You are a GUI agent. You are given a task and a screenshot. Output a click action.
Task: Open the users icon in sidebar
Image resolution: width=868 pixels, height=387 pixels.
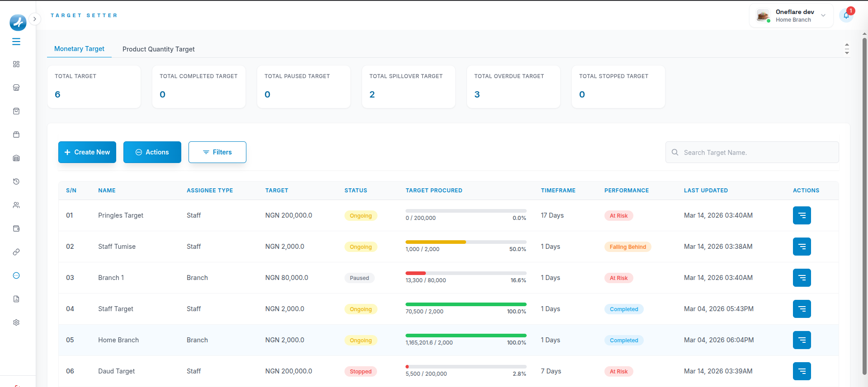click(x=16, y=205)
